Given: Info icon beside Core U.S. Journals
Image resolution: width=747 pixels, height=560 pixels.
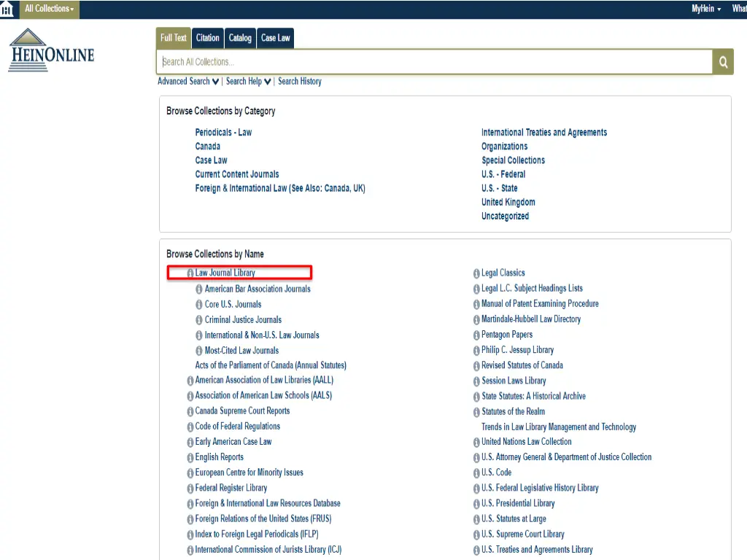Looking at the screenshot, I should coord(199,304).
